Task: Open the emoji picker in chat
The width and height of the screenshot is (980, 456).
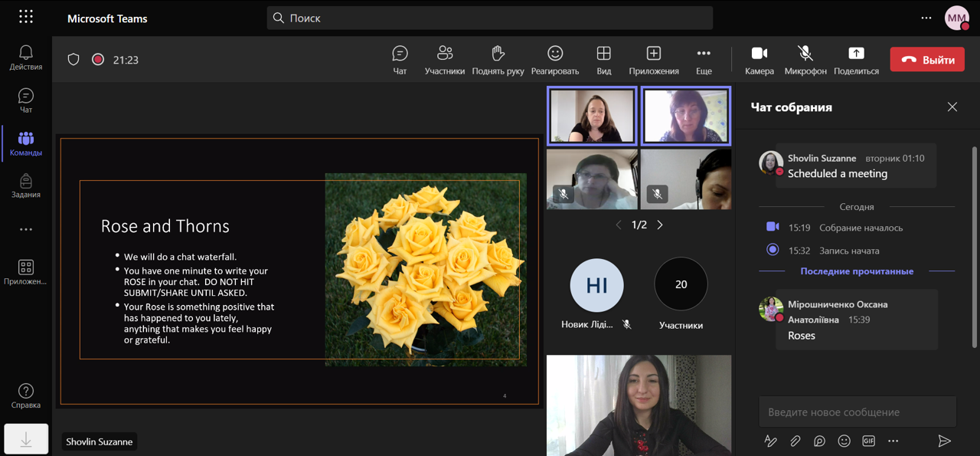Action: [844, 441]
